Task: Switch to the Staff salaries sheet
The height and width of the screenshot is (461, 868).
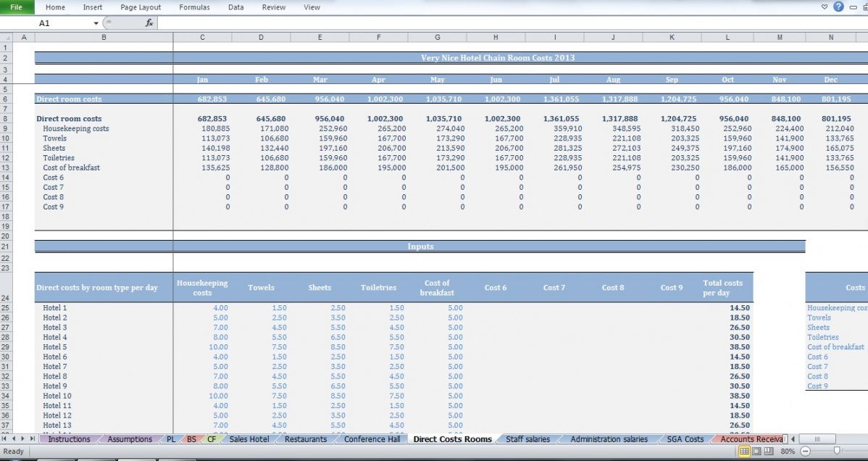Action: point(527,439)
